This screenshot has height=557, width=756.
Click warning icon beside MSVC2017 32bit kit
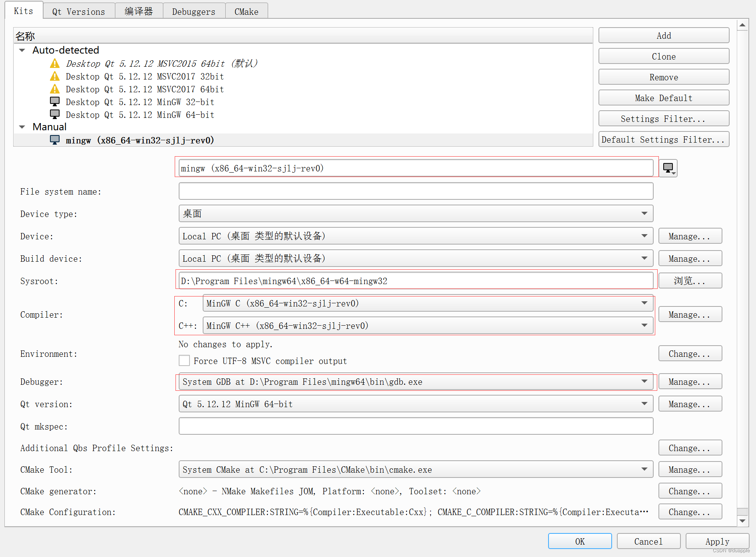coord(55,76)
